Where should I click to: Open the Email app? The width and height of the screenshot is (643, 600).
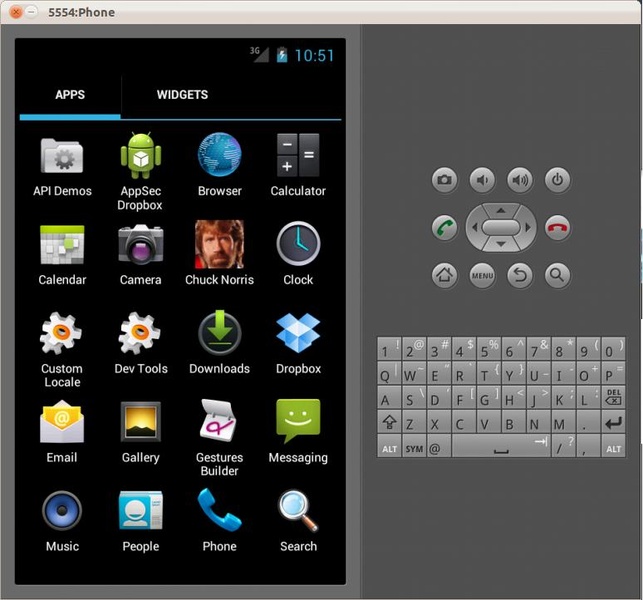62,432
